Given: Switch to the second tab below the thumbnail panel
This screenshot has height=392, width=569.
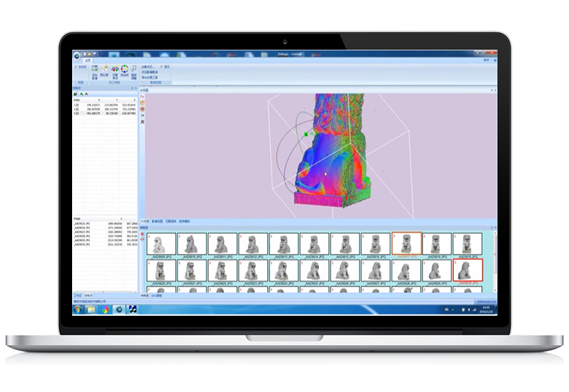Looking at the screenshot, I should [x=156, y=295].
